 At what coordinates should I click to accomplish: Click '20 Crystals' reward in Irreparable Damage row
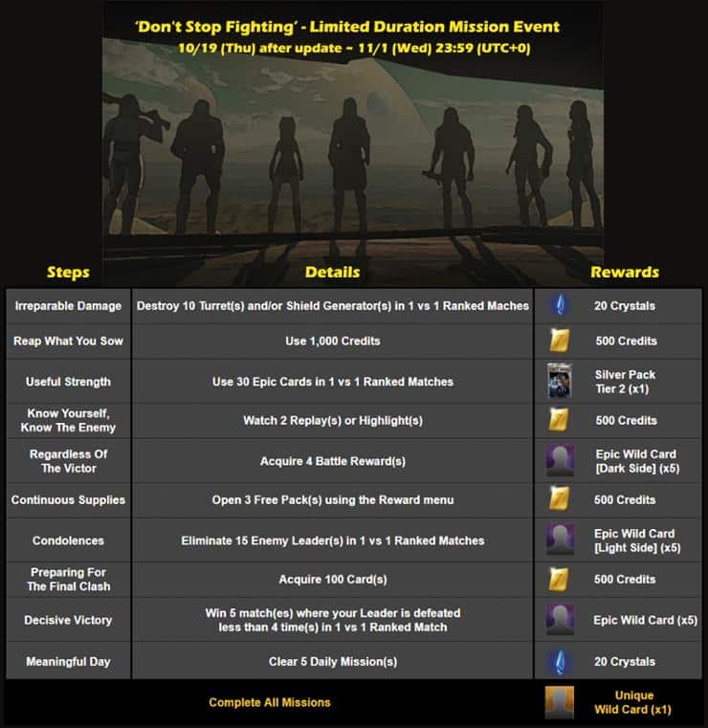pos(625,306)
